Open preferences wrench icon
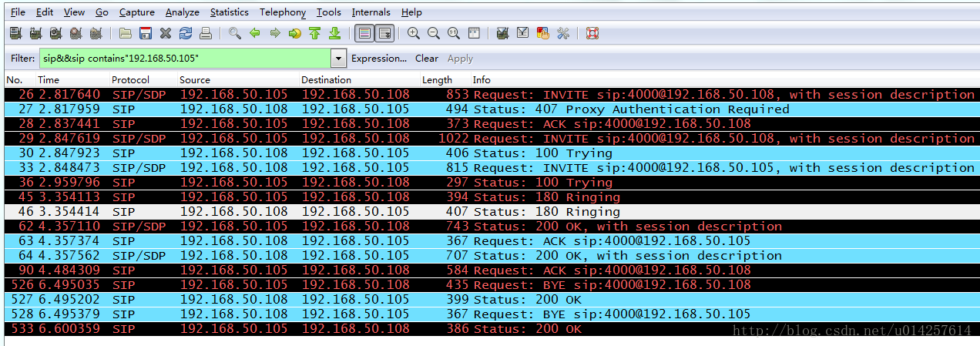This screenshot has height=346, width=980. [563, 33]
